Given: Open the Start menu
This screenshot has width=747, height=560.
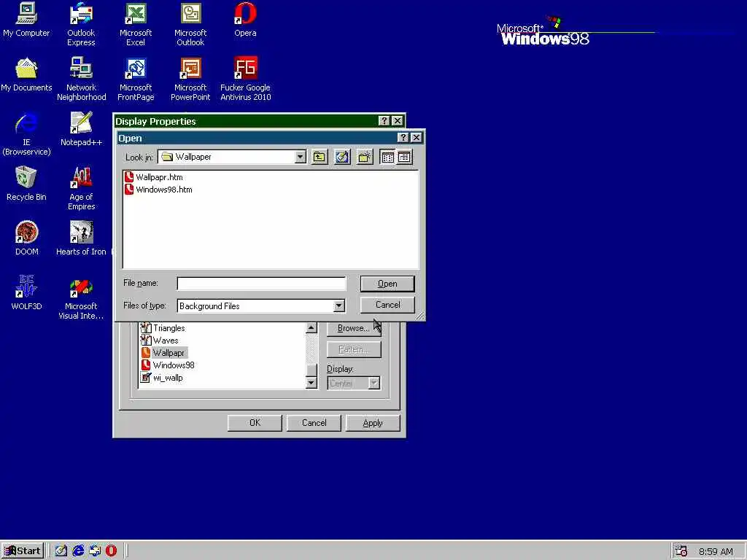Looking at the screenshot, I should 23,551.
